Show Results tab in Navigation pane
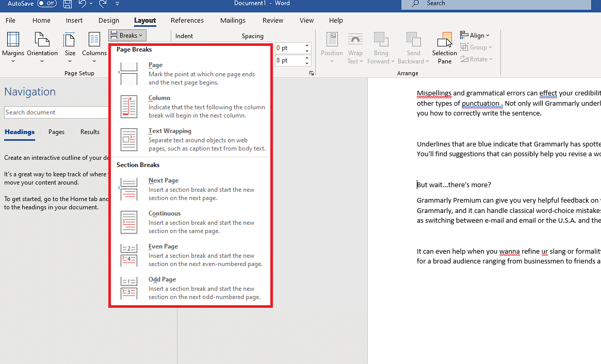 click(90, 132)
